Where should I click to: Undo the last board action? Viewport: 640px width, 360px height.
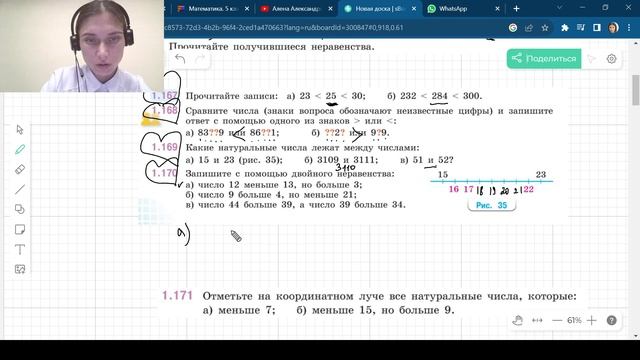(180, 59)
